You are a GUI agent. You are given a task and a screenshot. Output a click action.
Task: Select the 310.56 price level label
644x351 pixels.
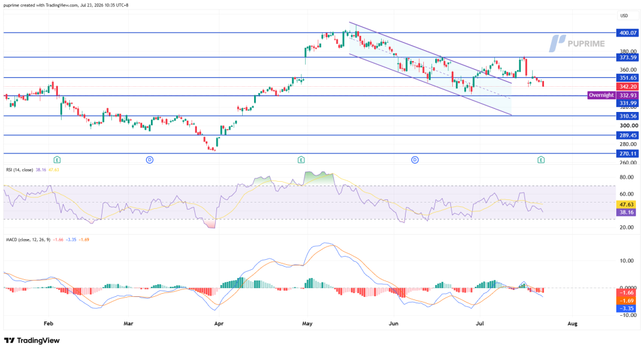coord(628,116)
